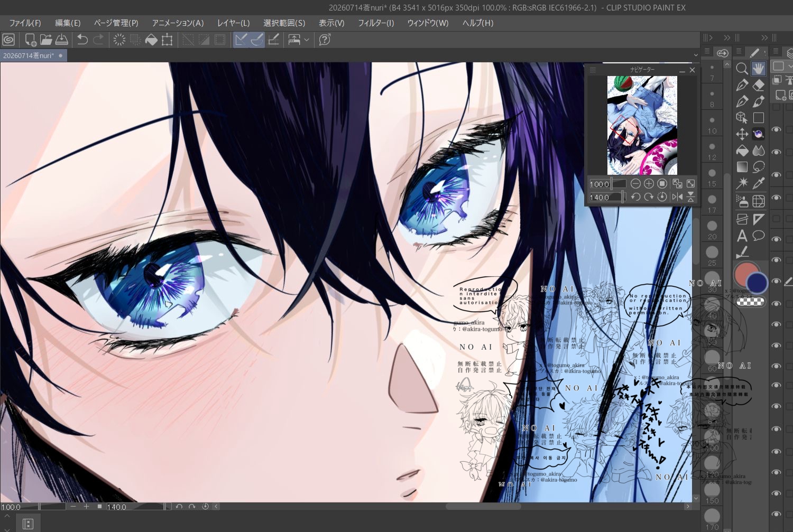The height and width of the screenshot is (532, 793).
Task: Open the dropdown arrow beside the tablet icon
Action: pos(306,40)
